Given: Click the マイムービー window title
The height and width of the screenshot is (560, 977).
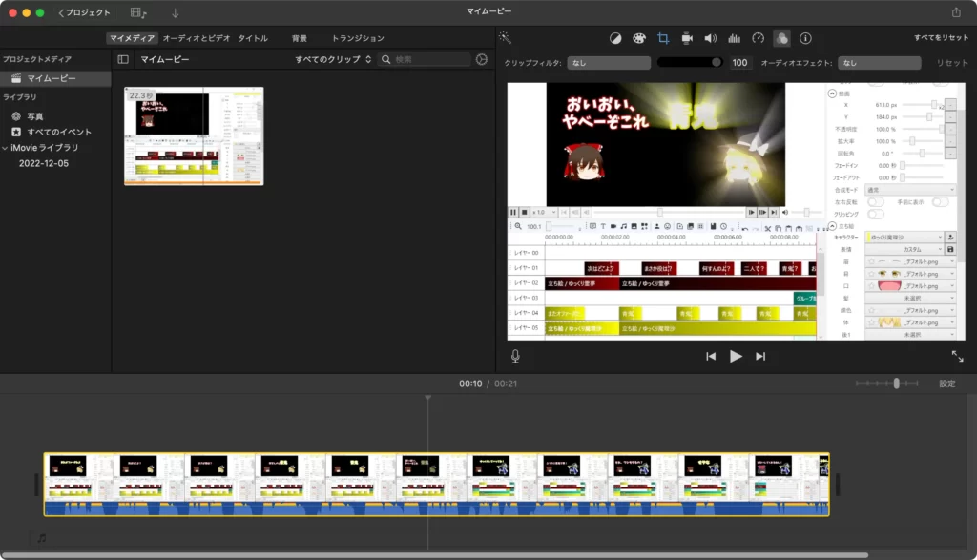Looking at the screenshot, I should [489, 11].
